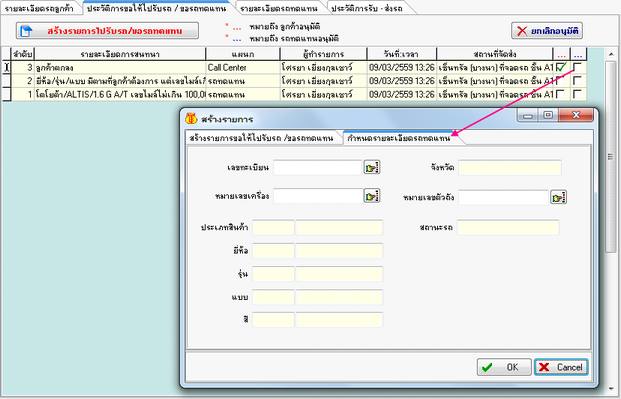
Task: Click the ผู้ทำรายการ column header
Action: pos(324,54)
